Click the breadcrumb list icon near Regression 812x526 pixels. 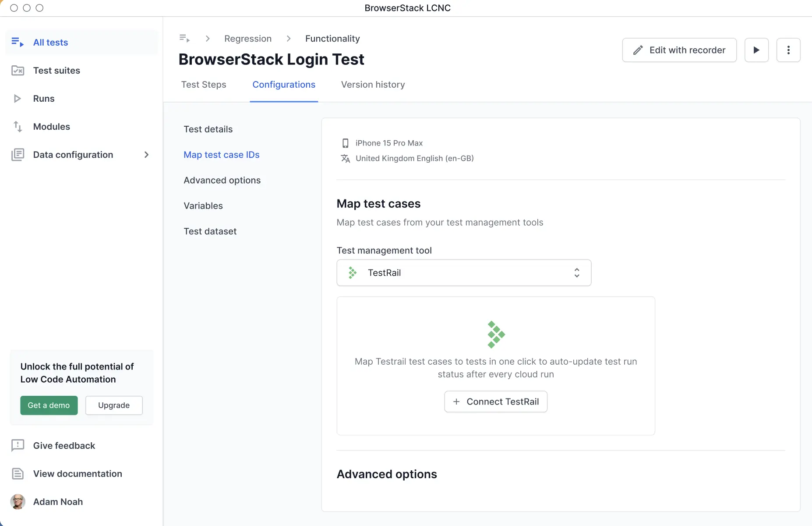[184, 38]
